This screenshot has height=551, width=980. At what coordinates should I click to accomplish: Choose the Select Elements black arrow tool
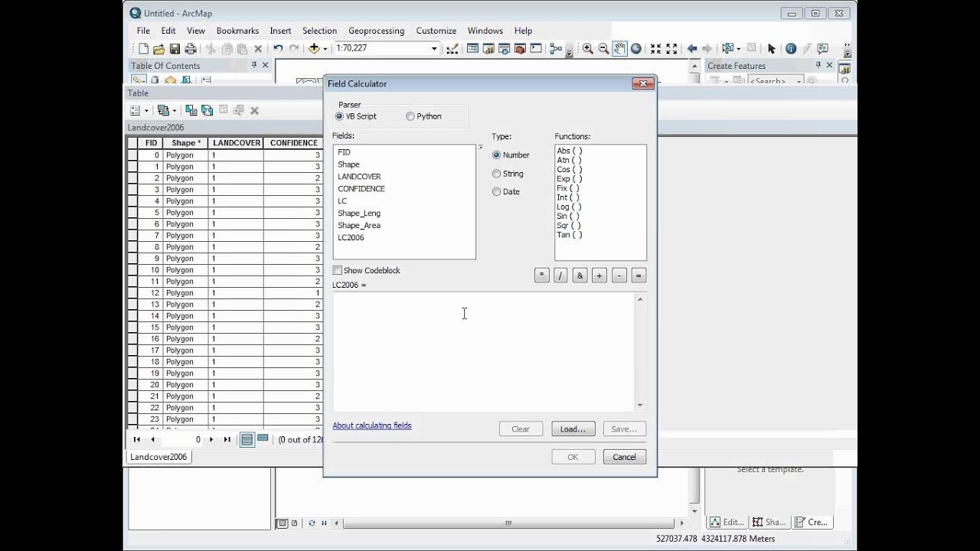point(771,49)
